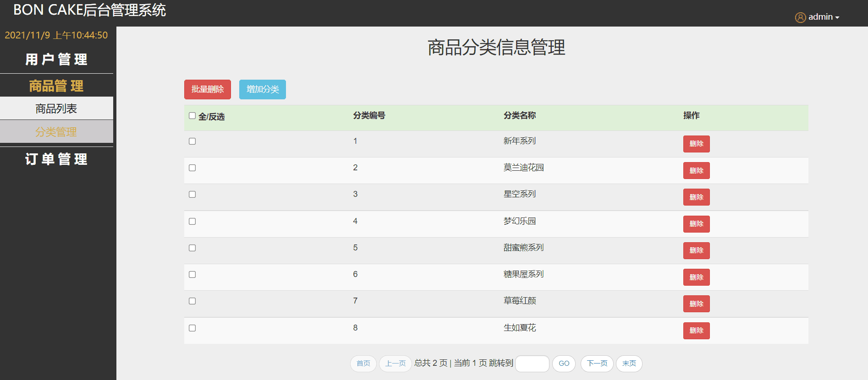The height and width of the screenshot is (380, 868).
Task: Click the 莫兰迪花园 category name
Action: coord(524,168)
